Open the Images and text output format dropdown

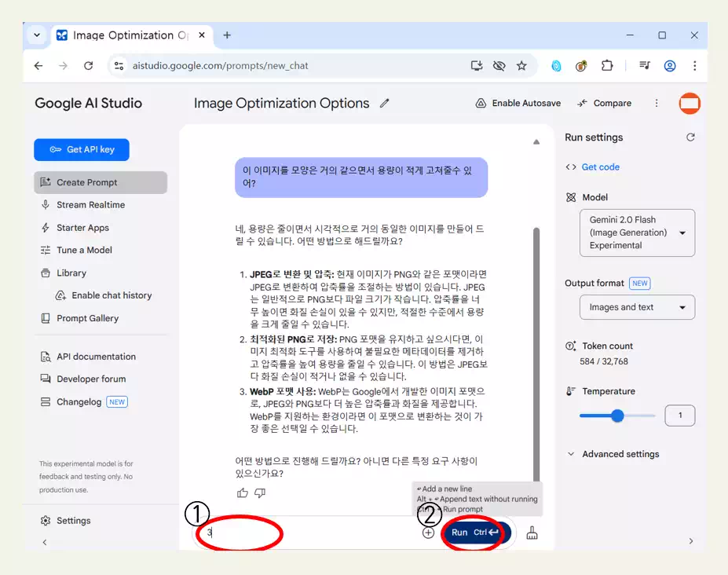[x=636, y=308]
